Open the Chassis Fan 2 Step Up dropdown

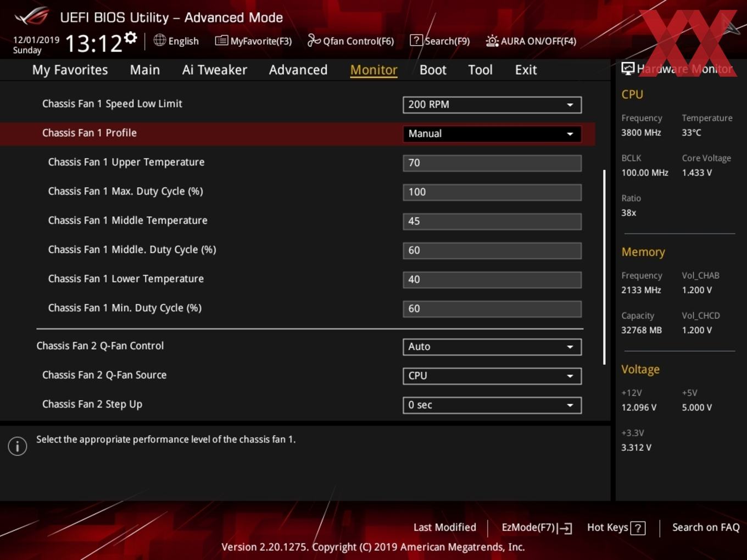[492, 405]
